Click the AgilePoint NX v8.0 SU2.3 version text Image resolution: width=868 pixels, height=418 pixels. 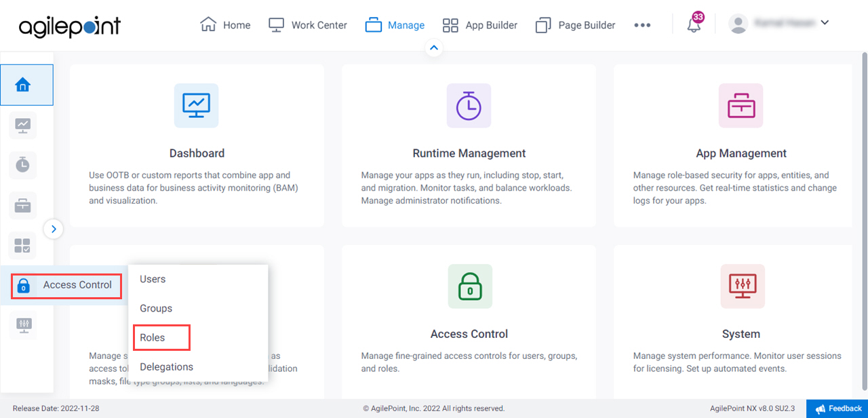point(753,408)
